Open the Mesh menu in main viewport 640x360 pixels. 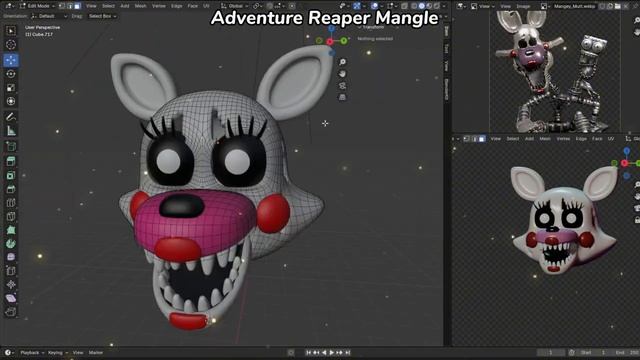[140, 6]
